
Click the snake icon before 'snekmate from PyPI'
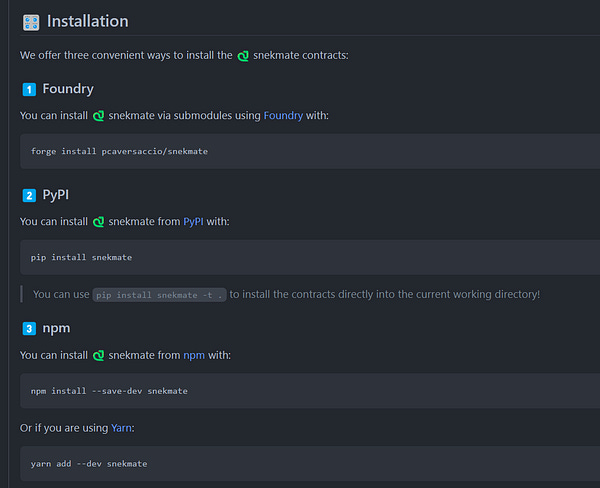click(98, 222)
